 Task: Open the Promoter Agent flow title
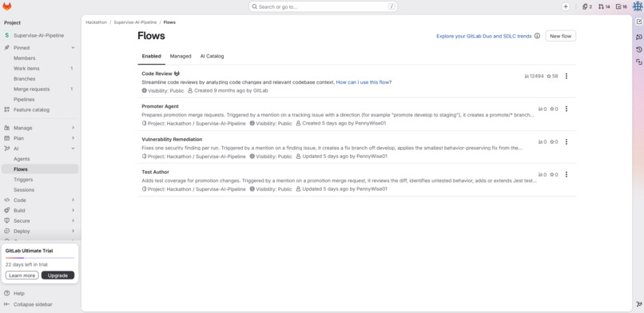(160, 106)
